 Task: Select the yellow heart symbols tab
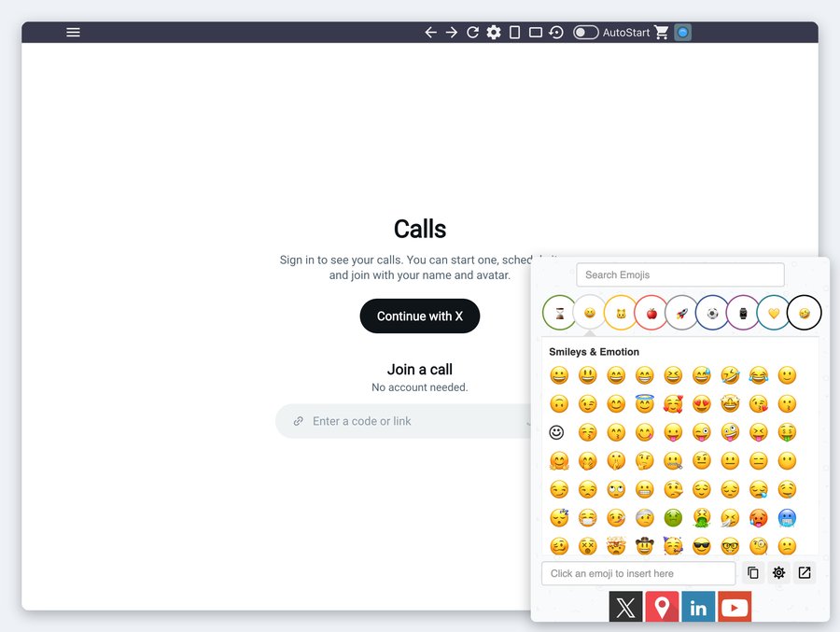click(774, 313)
